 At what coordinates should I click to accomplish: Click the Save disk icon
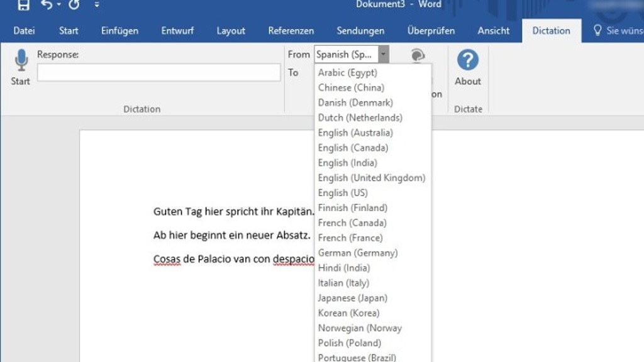(x=23, y=4)
